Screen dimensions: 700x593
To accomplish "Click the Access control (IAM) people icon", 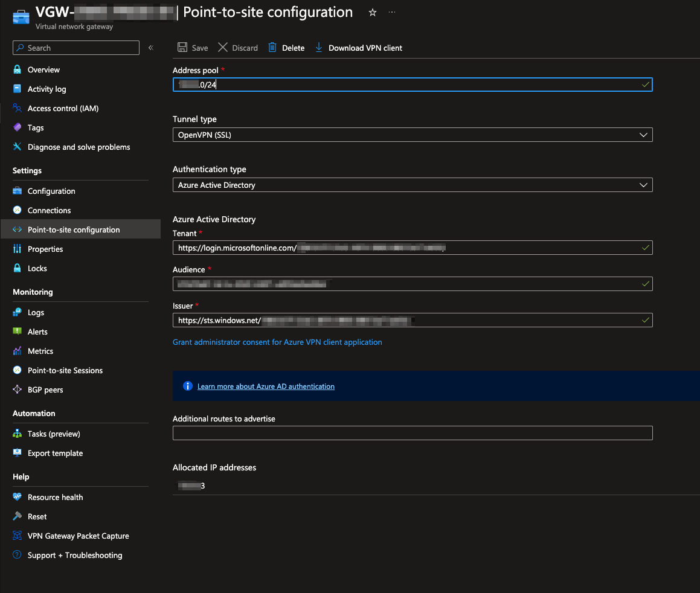I will 17,108.
